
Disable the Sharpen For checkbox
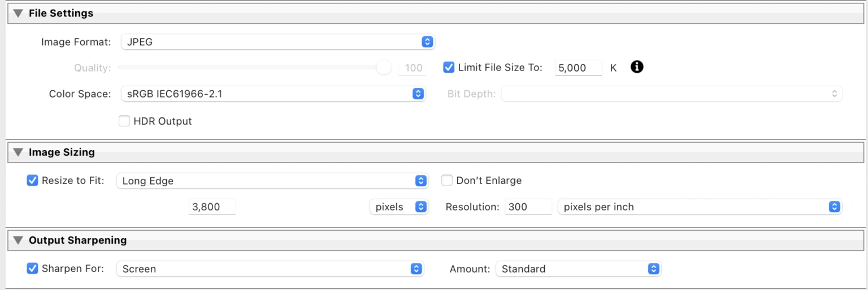pyautogui.click(x=33, y=269)
